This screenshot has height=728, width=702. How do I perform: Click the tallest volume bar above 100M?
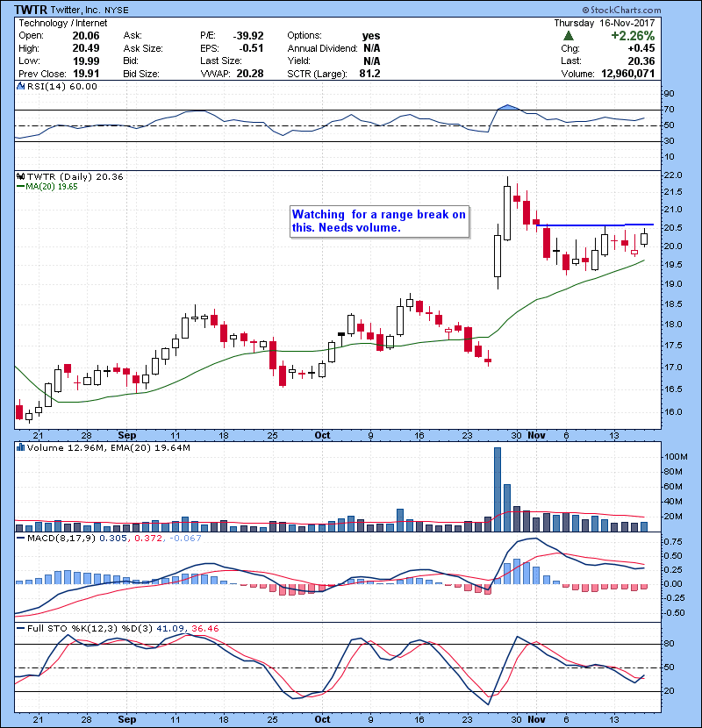(x=498, y=489)
